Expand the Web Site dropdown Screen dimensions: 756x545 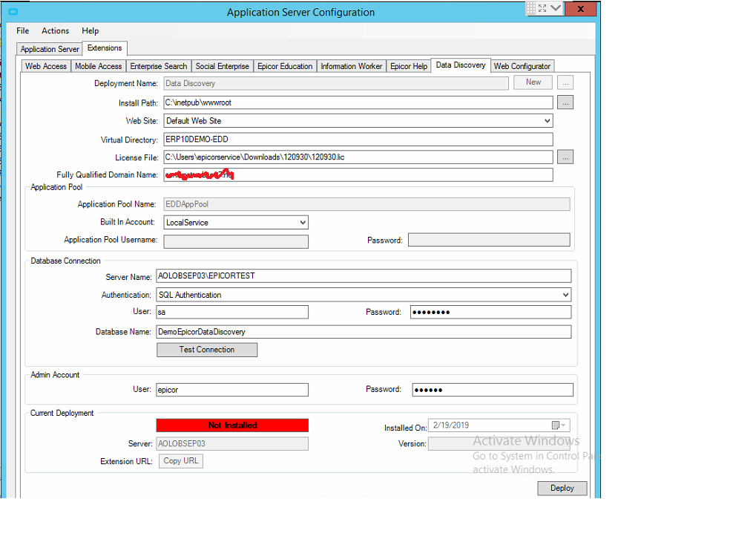tap(548, 121)
